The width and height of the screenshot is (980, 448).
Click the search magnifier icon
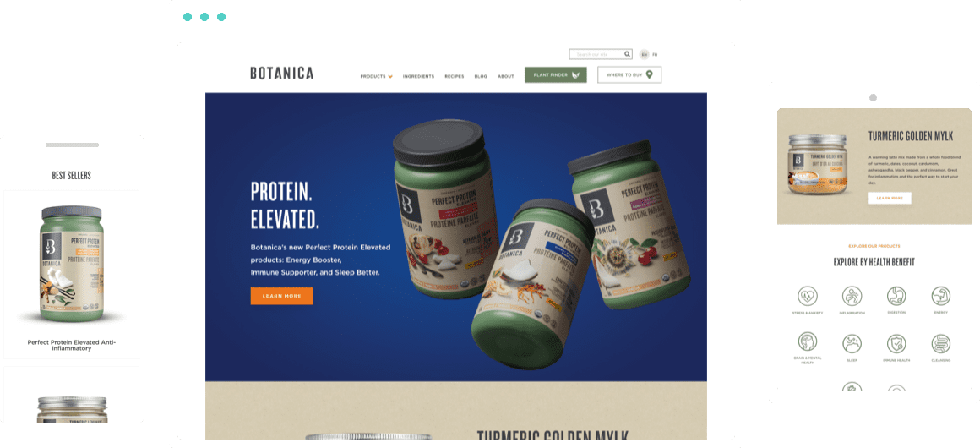click(627, 54)
